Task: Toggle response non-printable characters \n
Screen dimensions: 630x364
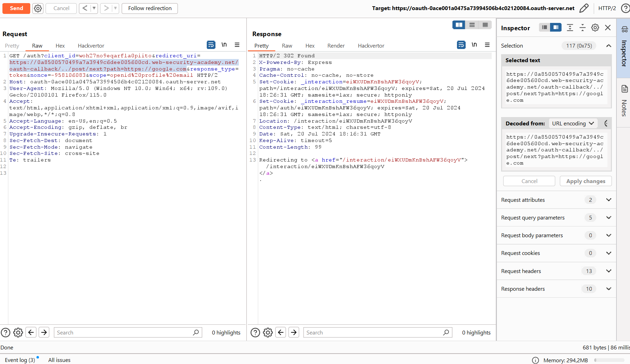Action: [x=474, y=45]
